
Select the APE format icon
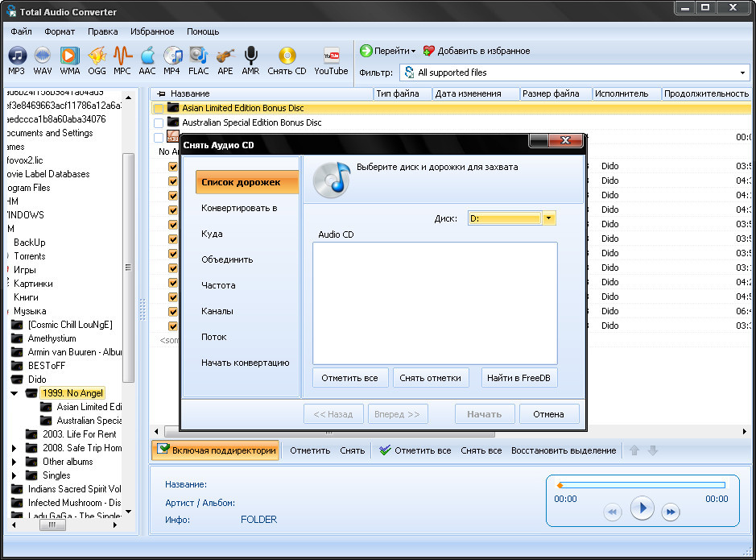tap(225, 56)
